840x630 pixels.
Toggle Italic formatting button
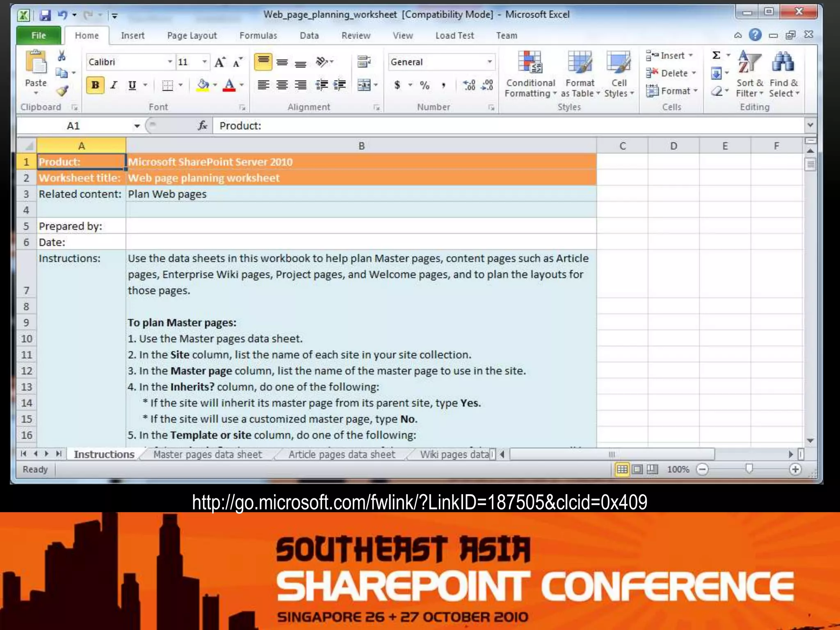coord(114,85)
